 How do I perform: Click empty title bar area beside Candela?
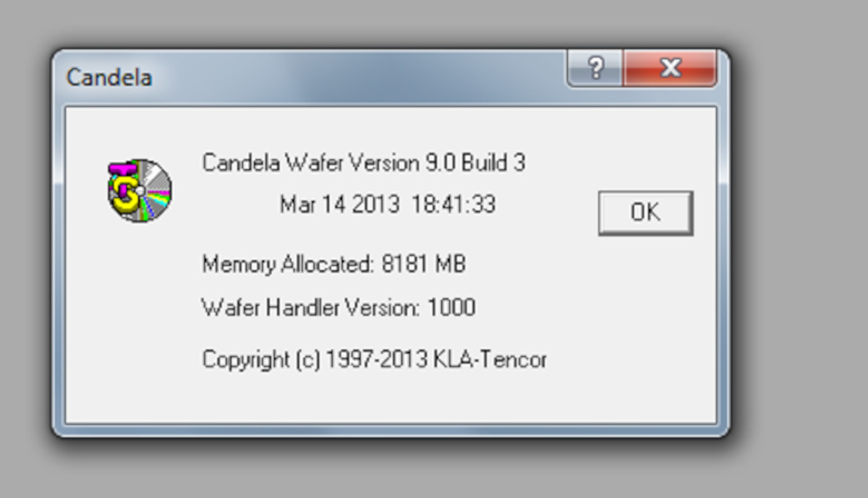362,77
